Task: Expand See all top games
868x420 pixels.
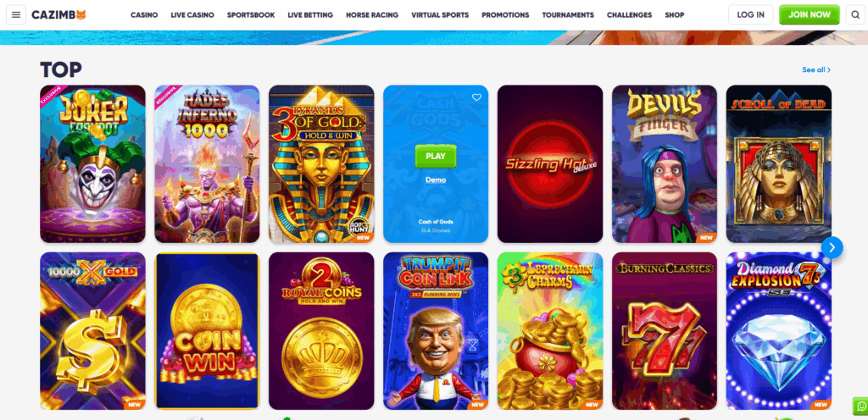Action: tap(816, 69)
